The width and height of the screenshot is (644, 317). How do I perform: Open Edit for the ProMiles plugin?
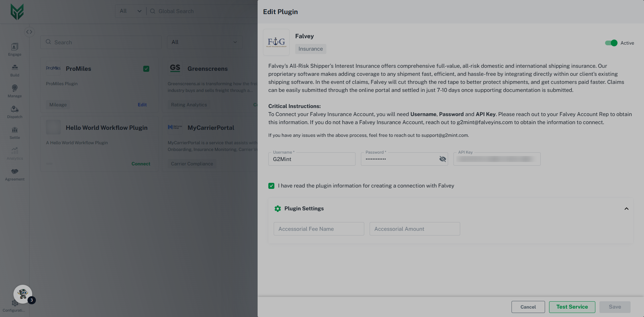coord(142,104)
